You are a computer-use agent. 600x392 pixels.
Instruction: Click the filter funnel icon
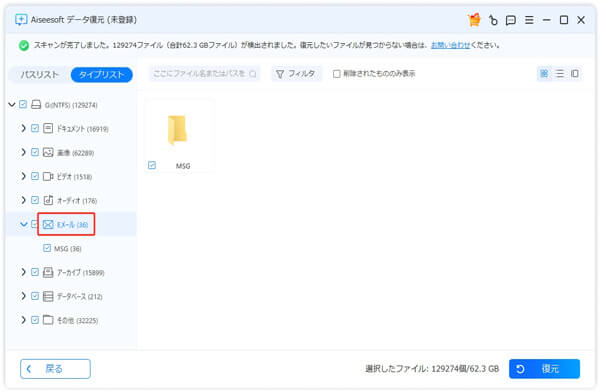(x=280, y=74)
